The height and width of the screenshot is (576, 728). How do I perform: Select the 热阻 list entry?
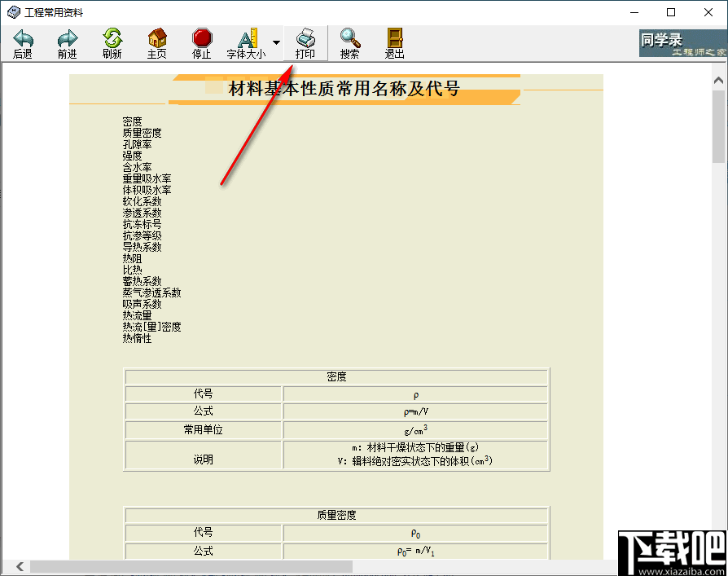pos(132,258)
